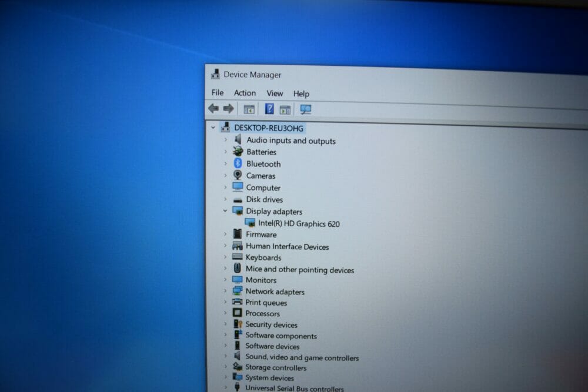Click the Forward arrow toolbar icon
This screenshot has width=588, height=392.
(x=228, y=109)
